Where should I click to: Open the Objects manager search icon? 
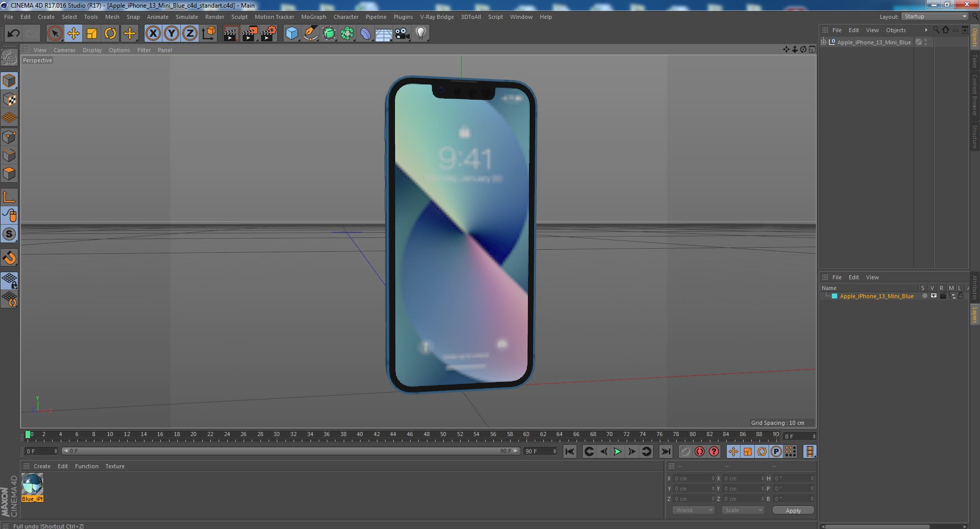(x=936, y=30)
